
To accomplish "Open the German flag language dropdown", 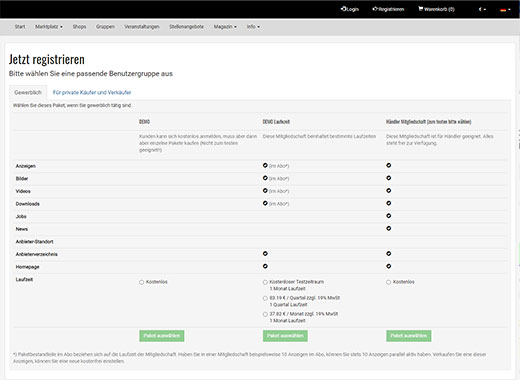I will [505, 9].
